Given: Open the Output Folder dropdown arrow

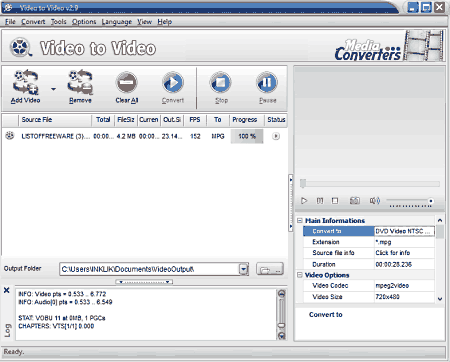Looking at the screenshot, I should [244, 269].
